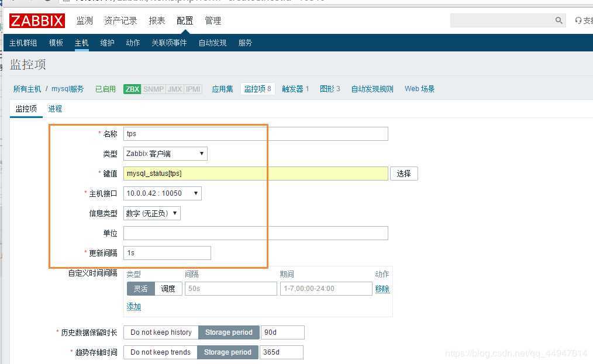Click the trends field showing 365d

pyautogui.click(x=281, y=352)
